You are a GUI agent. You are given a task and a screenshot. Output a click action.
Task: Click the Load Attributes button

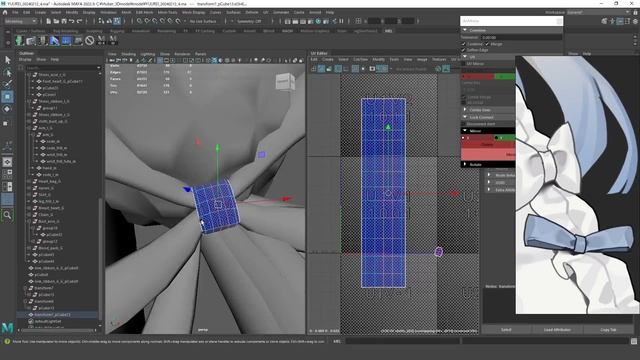(557, 329)
